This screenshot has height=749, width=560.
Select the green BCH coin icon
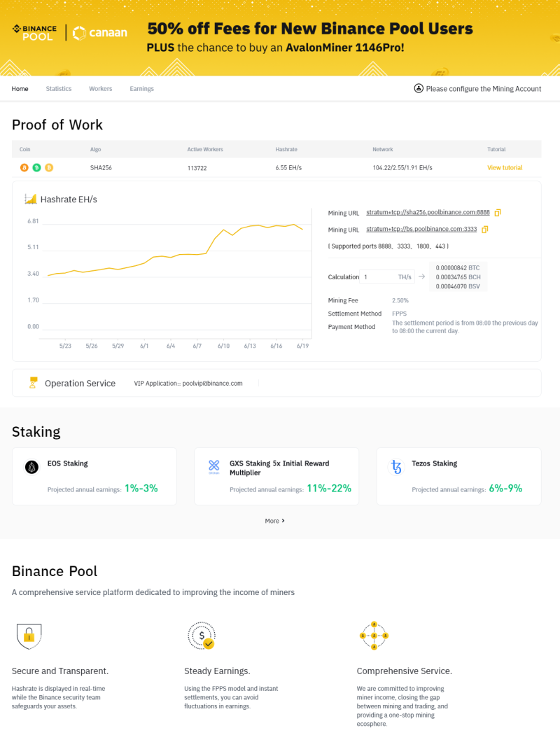click(36, 167)
